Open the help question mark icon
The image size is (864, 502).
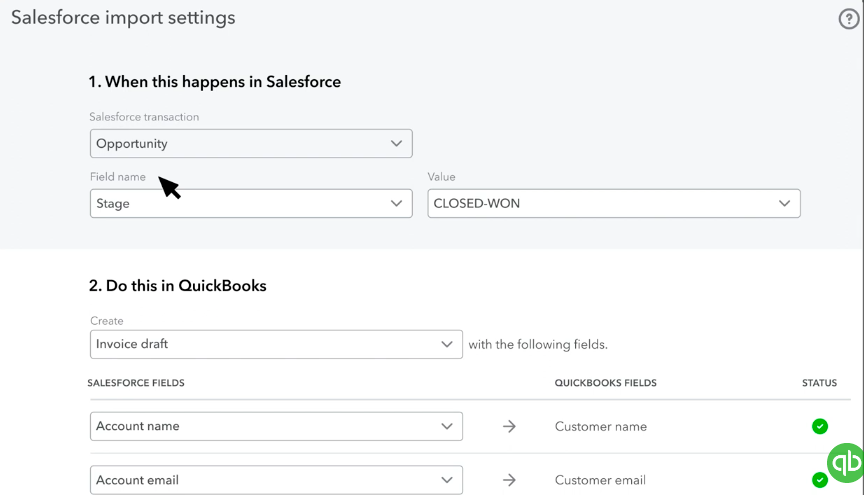click(848, 19)
